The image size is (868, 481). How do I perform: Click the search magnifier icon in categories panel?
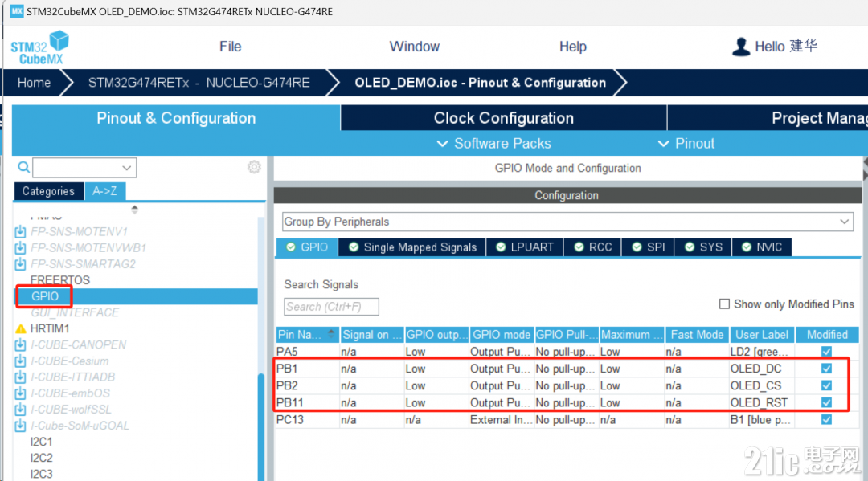pyautogui.click(x=23, y=167)
